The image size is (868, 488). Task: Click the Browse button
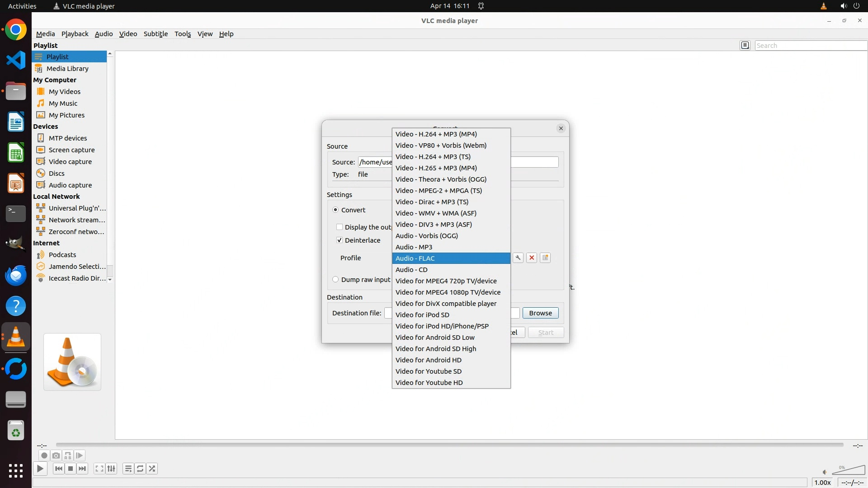[x=540, y=313]
